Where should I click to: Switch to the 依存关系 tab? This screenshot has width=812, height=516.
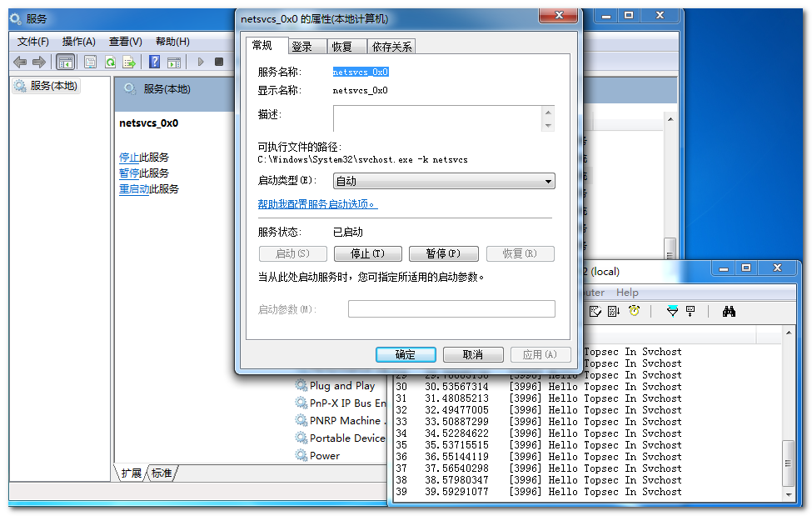tap(391, 47)
